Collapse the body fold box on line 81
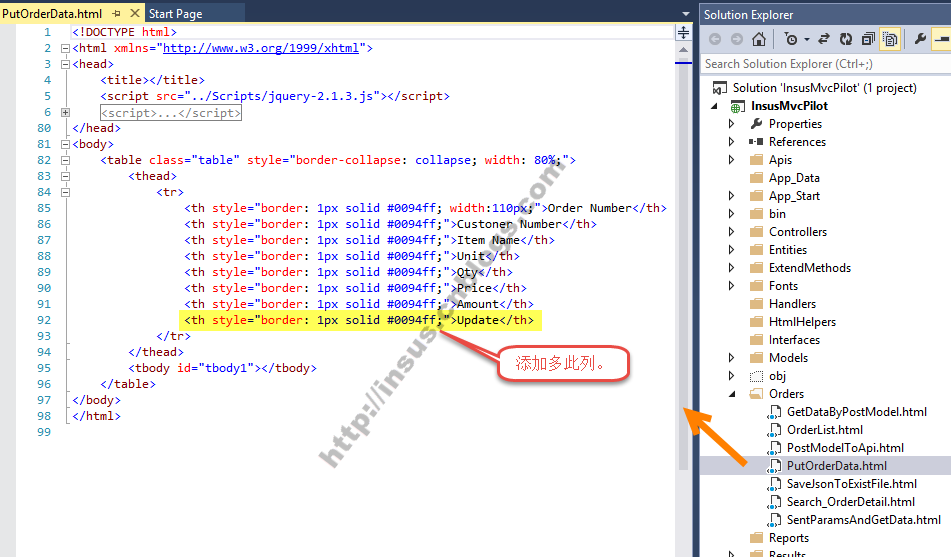 point(65,144)
